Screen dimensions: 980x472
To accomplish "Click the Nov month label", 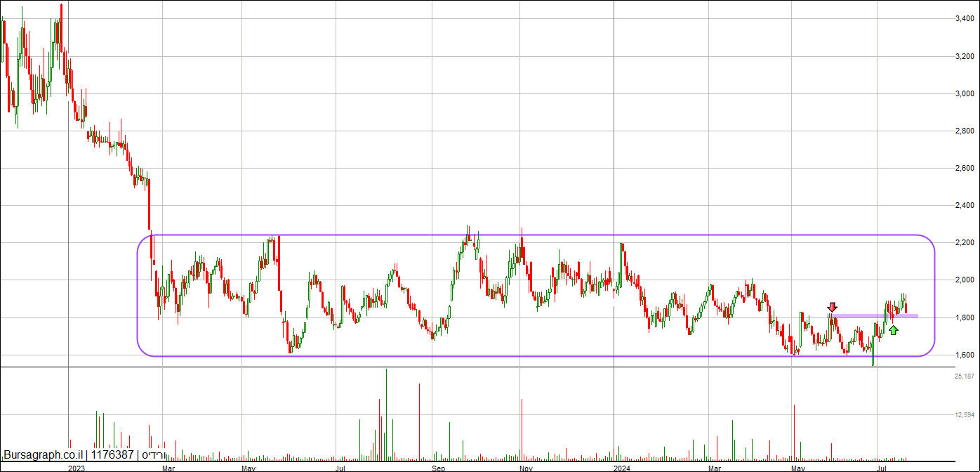I will point(527,467).
